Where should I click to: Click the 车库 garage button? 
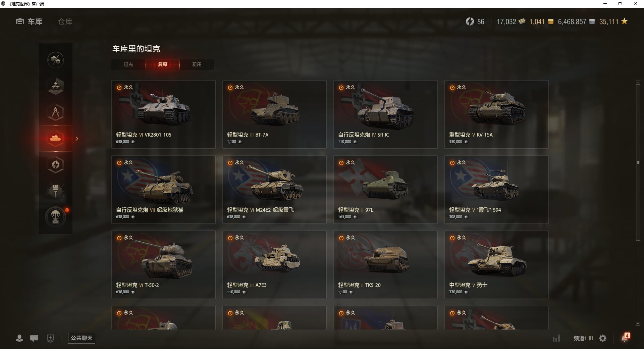(x=29, y=21)
